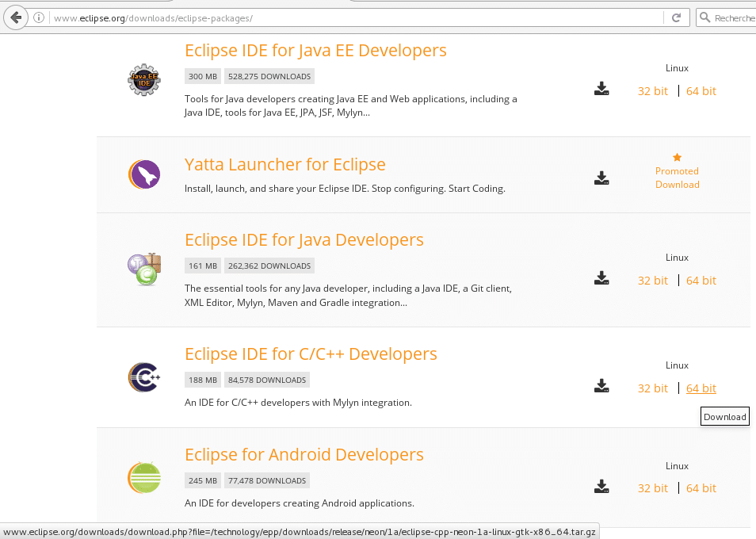
Task: Download 64 bit Java EE Developers package
Action: coord(701,91)
